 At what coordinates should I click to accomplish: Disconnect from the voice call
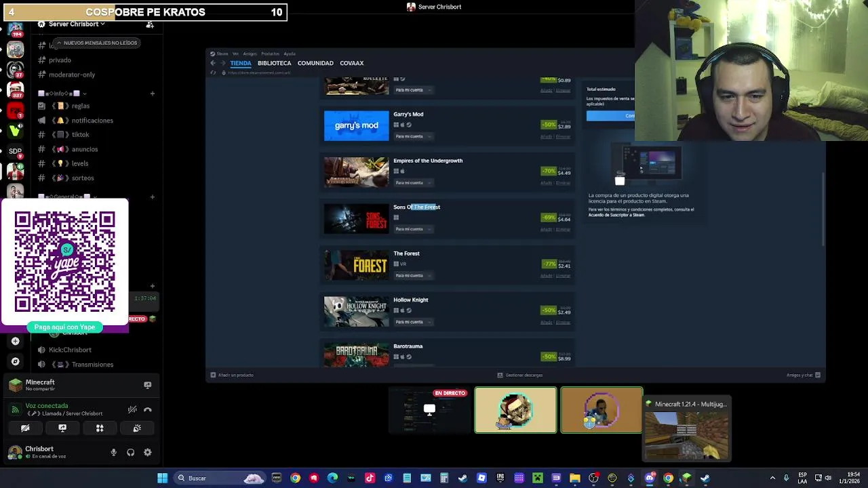click(148, 409)
